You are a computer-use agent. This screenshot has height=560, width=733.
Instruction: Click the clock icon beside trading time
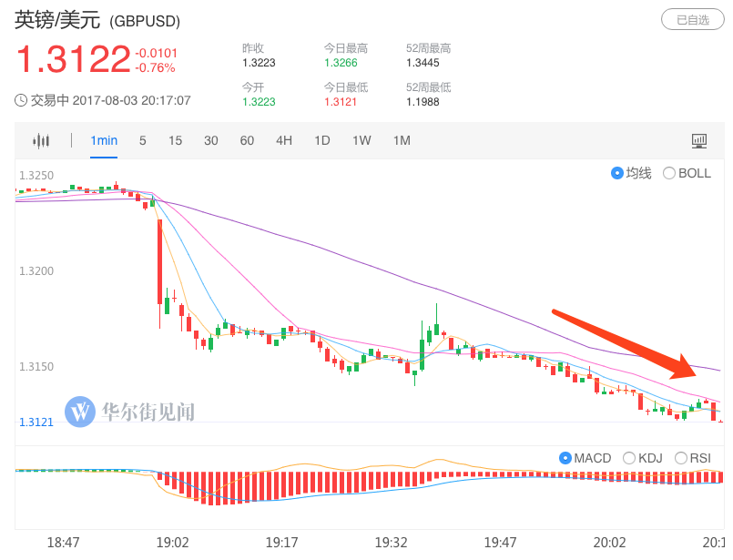click(21, 100)
